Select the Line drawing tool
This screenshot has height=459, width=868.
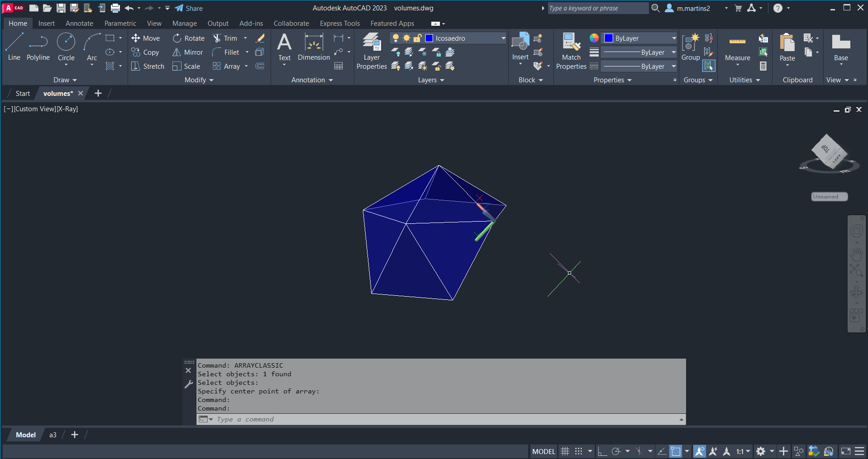click(x=14, y=47)
